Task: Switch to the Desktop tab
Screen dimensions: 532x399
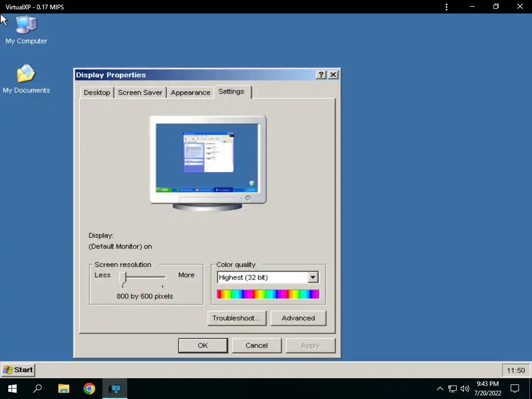Action: coord(97,92)
